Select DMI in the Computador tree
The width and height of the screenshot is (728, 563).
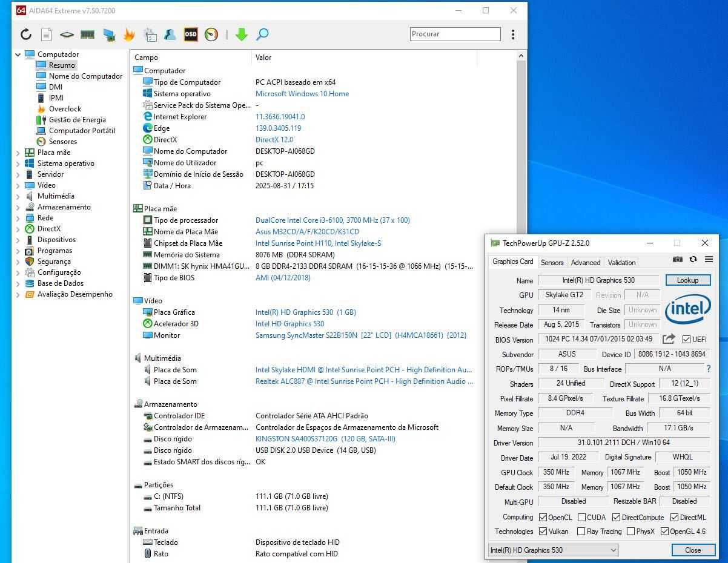point(55,87)
